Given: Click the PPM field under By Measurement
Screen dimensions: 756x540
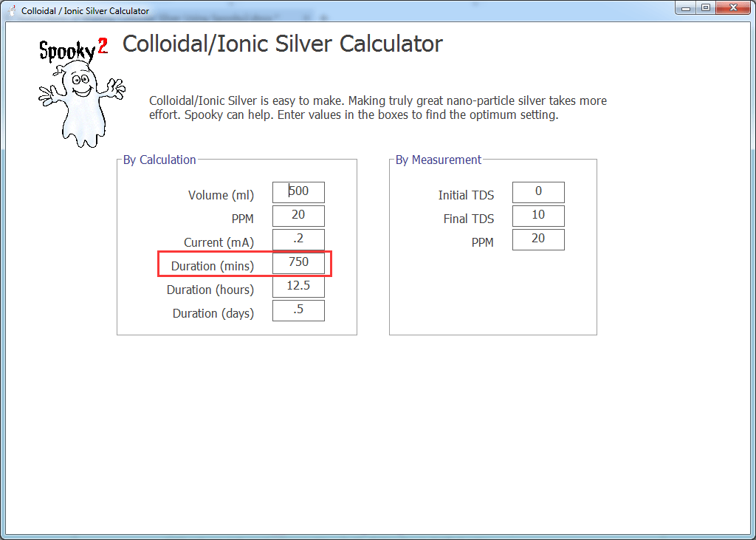Looking at the screenshot, I should click(x=538, y=239).
